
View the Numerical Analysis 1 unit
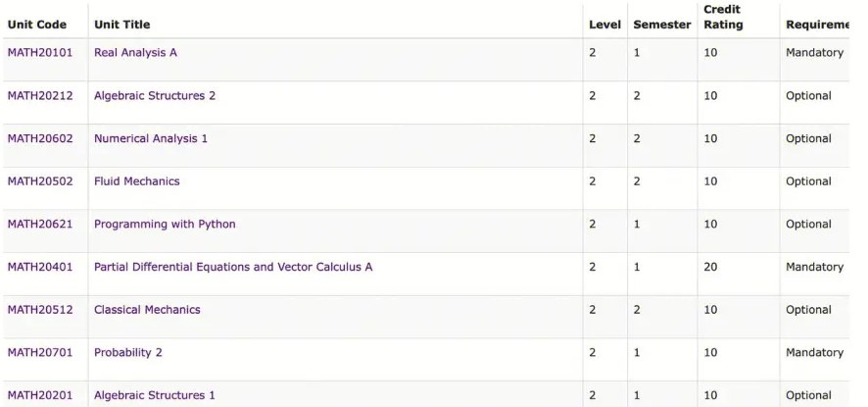(x=150, y=138)
